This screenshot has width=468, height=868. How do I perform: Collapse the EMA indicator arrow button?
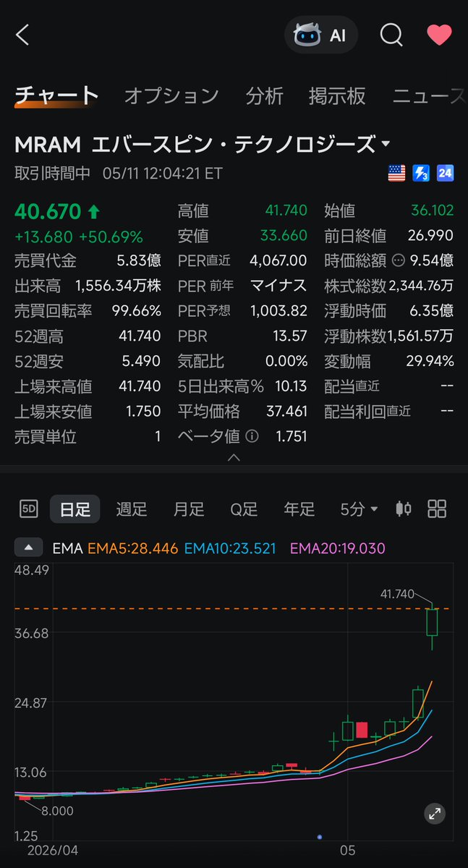pyautogui.click(x=28, y=548)
